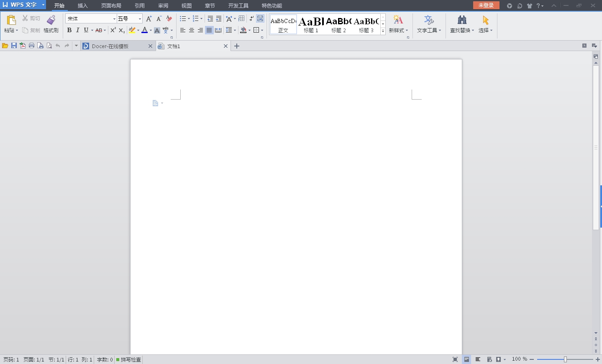Apply superscript formatting
This screenshot has width=602, height=364.
click(x=113, y=30)
